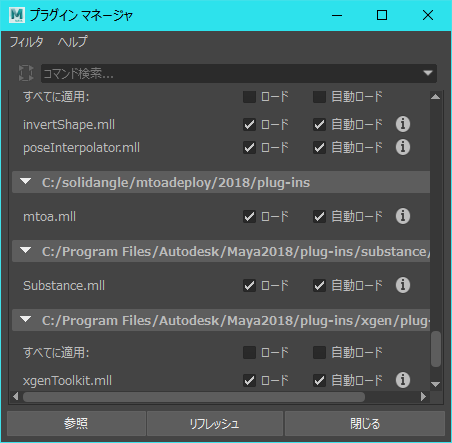
Task: Click the vertical scrollbar down arrow
Action: tap(436, 384)
